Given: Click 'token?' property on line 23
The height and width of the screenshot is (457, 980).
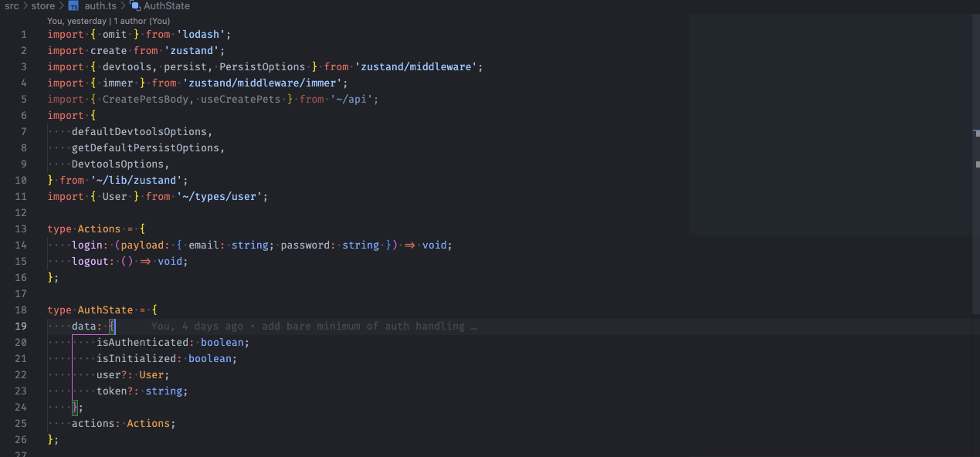Looking at the screenshot, I should [x=114, y=391].
